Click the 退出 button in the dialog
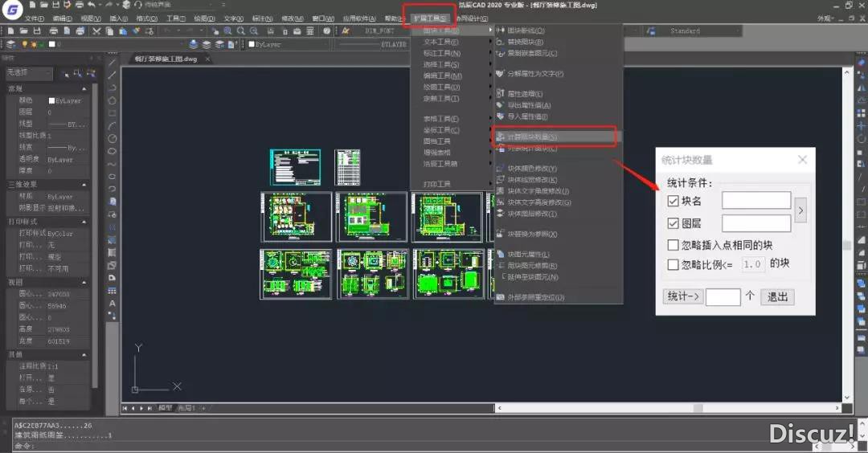Image resolution: width=868 pixels, height=453 pixels. coord(777,296)
